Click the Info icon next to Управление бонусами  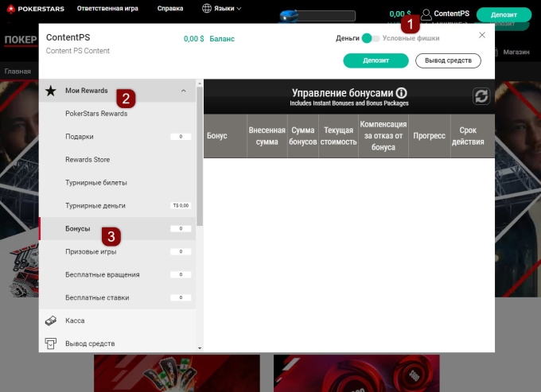tap(401, 93)
